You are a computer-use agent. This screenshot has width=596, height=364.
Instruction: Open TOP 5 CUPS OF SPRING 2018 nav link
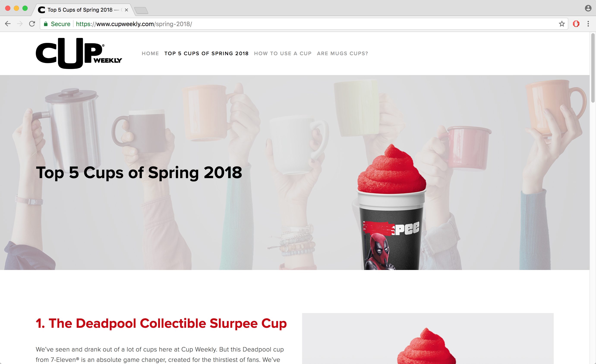pos(206,53)
